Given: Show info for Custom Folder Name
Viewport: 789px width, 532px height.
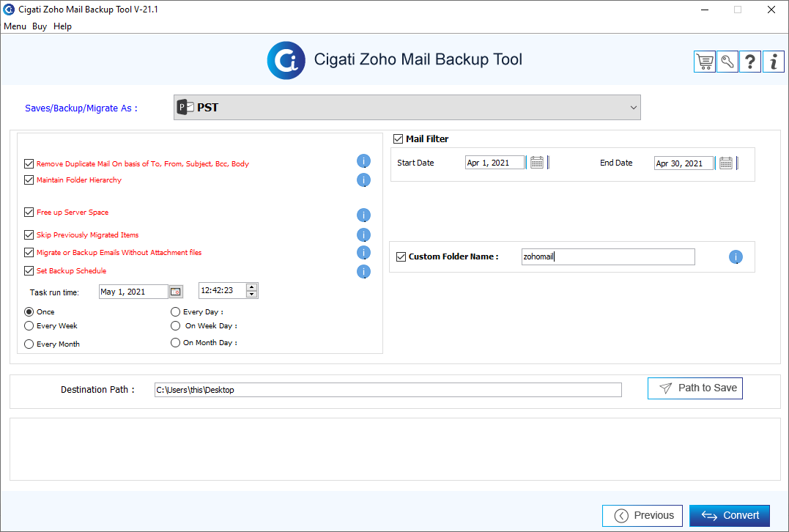Looking at the screenshot, I should click(x=736, y=256).
